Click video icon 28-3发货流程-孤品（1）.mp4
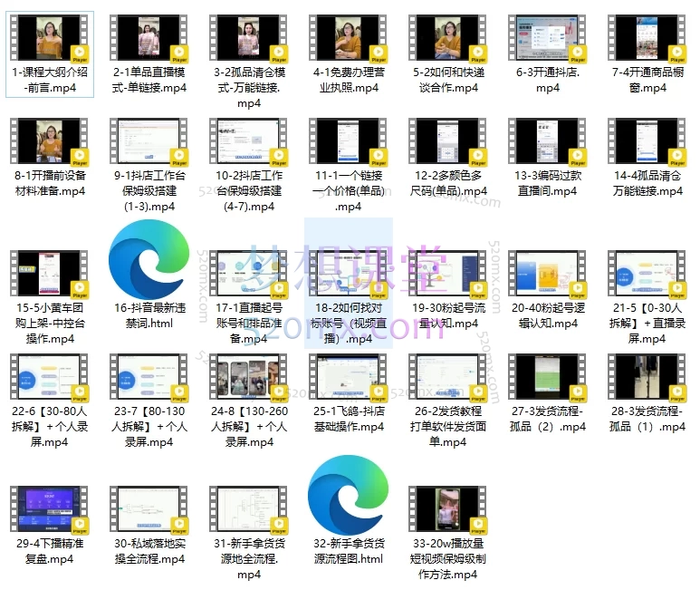 647,377
